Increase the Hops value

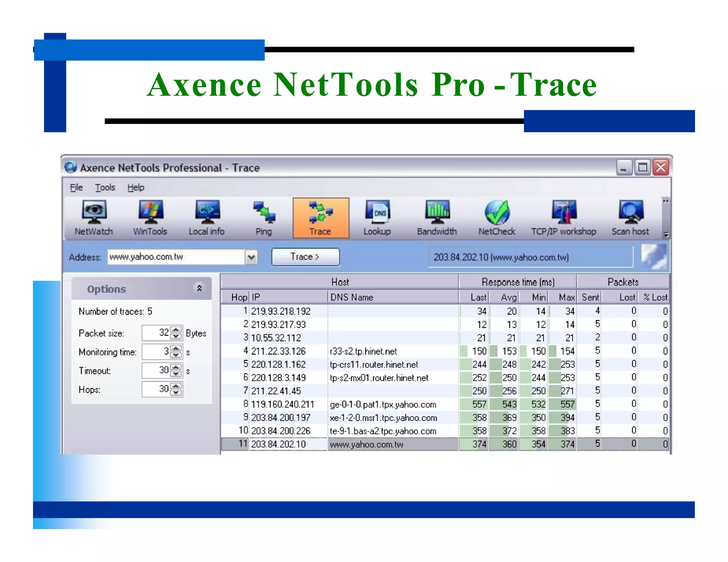[x=176, y=386]
